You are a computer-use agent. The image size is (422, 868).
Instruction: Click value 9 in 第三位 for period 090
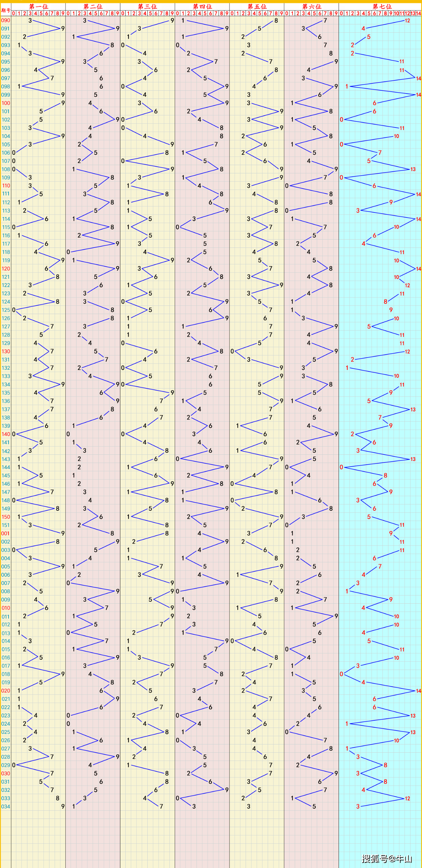(172, 20)
